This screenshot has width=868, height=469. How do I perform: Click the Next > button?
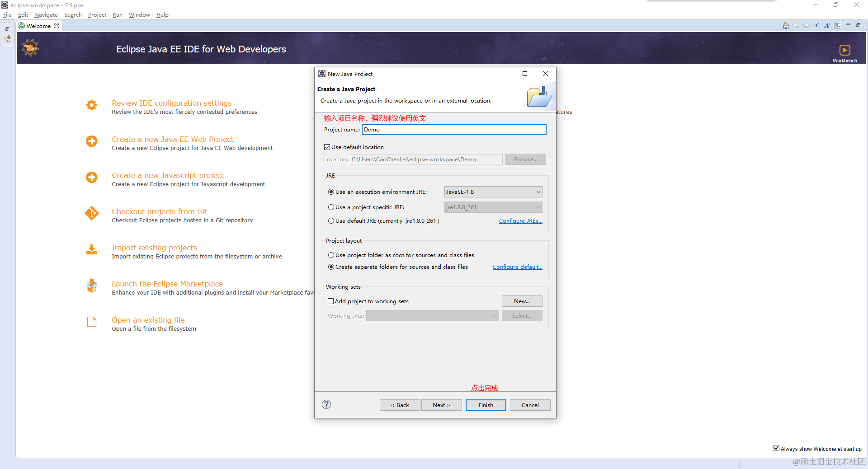(x=441, y=405)
